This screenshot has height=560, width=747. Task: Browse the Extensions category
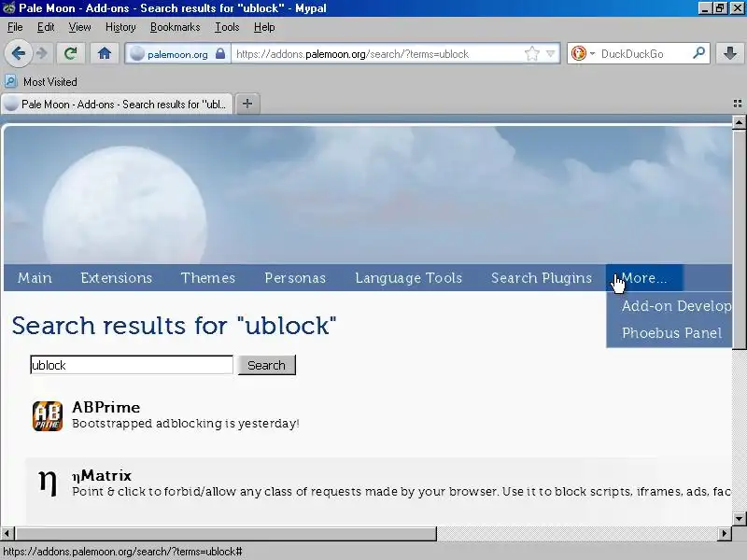tap(116, 277)
